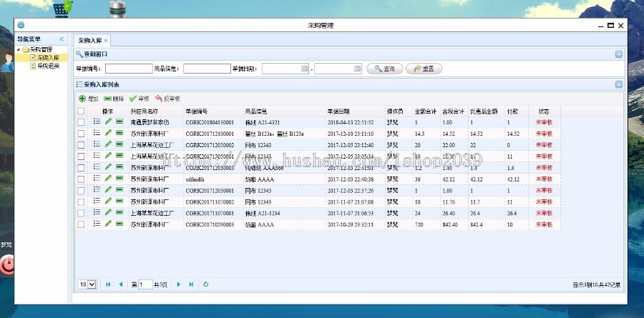The height and width of the screenshot is (318, 644).
Task: Click the page number input box
Action: click(x=145, y=284)
